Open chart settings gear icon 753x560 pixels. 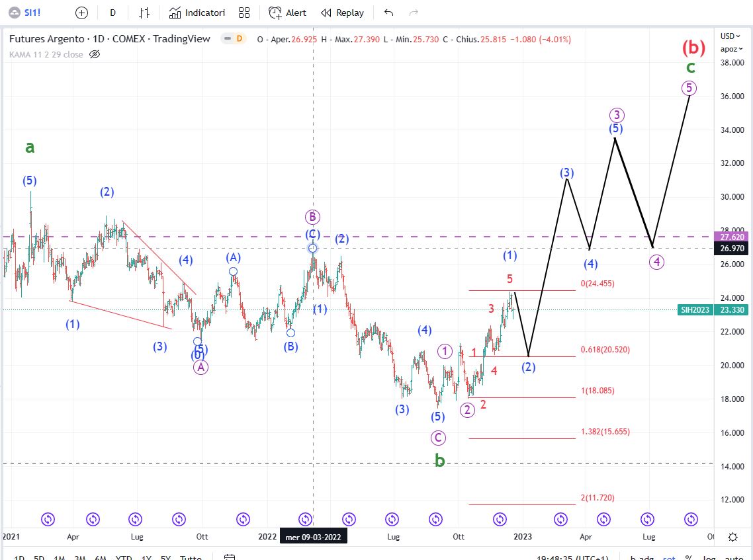pos(733,536)
